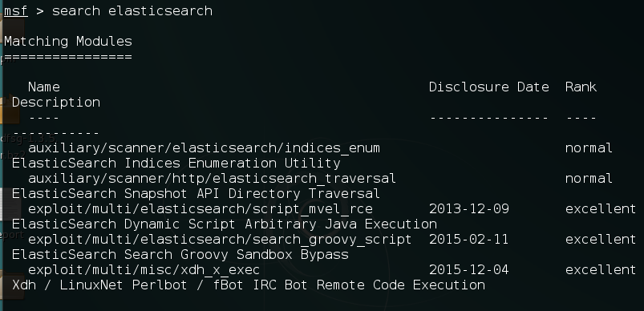The width and height of the screenshot is (644, 311).
Task: Select auxiliary/scanner/elasticsearch/indices_enum module path
Action: click(x=205, y=147)
